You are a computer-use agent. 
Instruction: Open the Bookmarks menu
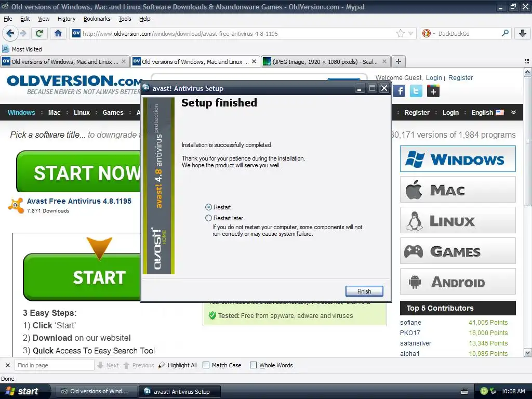click(x=97, y=19)
